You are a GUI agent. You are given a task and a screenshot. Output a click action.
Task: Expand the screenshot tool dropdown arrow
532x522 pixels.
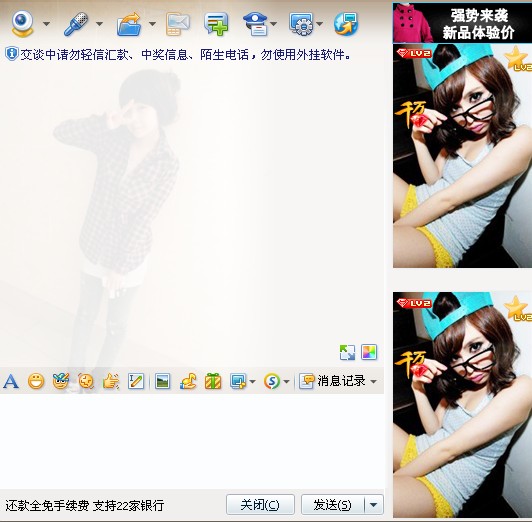click(x=252, y=382)
